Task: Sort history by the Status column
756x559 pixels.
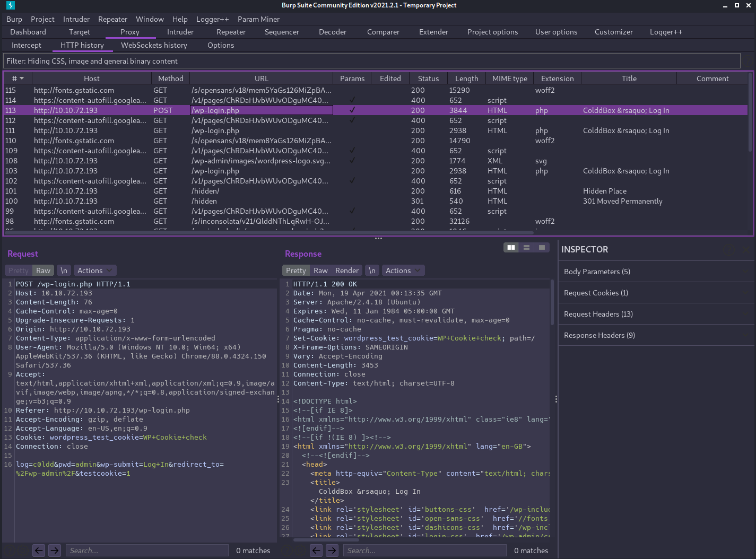Action: point(428,78)
